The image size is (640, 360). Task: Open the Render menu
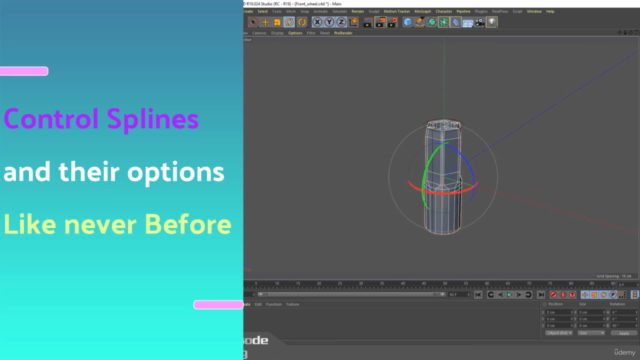click(x=358, y=11)
